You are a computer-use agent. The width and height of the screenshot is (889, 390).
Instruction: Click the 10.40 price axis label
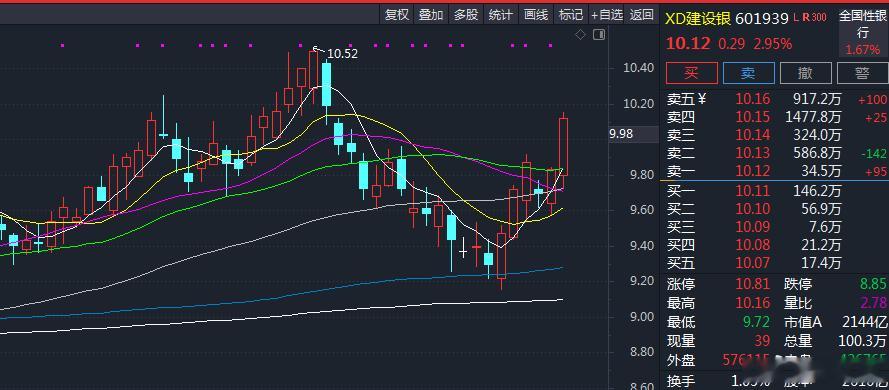[x=638, y=69]
